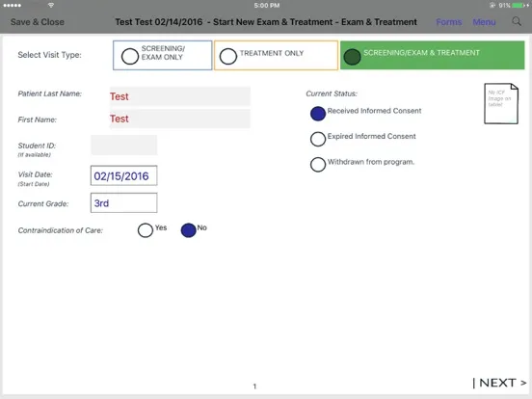Select Treatment Only visit type
The image size is (532, 399).
[x=277, y=55]
